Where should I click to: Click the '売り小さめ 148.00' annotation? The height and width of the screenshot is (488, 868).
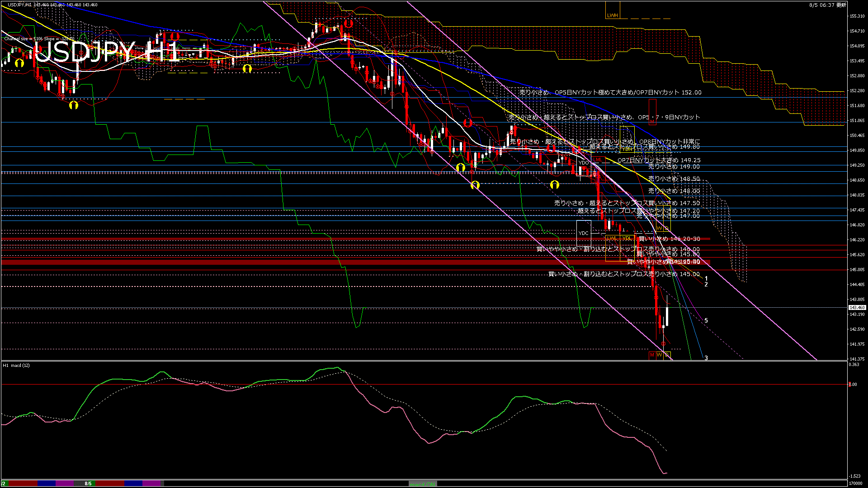674,191
